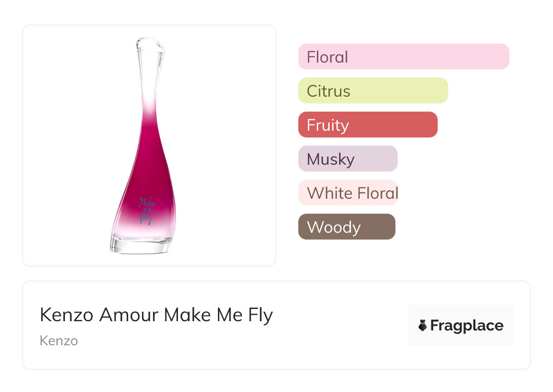This screenshot has height=392, width=553.
Task: Click the word "Musky" label text
Action: 331,159
